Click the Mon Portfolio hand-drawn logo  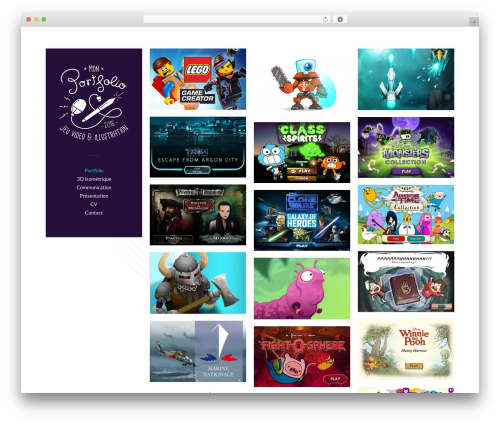coord(94,103)
